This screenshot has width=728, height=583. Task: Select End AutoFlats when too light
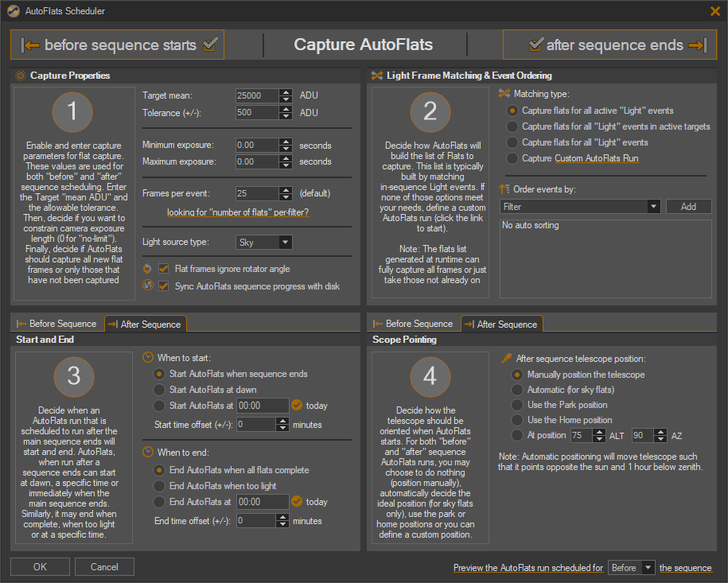click(x=159, y=486)
